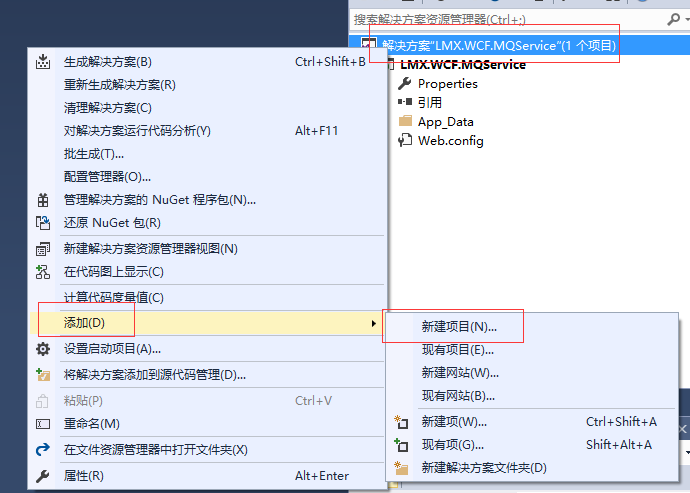Select the 引用 tree node
Screen dimensions: 690x493
(x=429, y=102)
